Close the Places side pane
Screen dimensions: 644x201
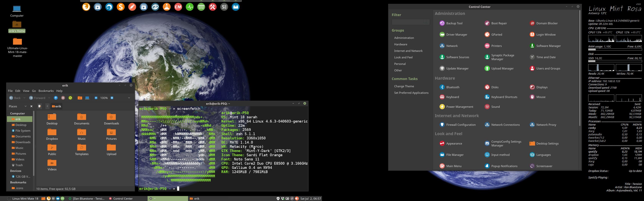coord(31,106)
